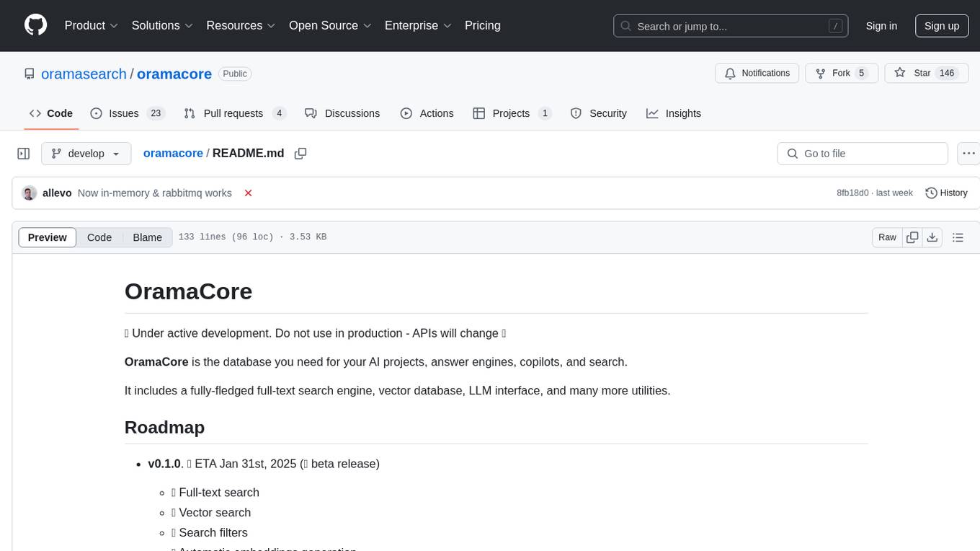Image resolution: width=980 pixels, height=551 pixels.
Task: Copy the README.md file path
Action: pyautogui.click(x=300, y=154)
